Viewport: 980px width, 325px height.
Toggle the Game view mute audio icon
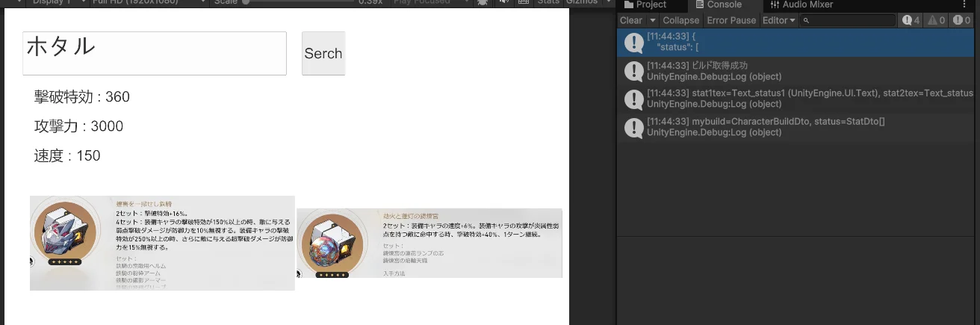click(503, 2)
